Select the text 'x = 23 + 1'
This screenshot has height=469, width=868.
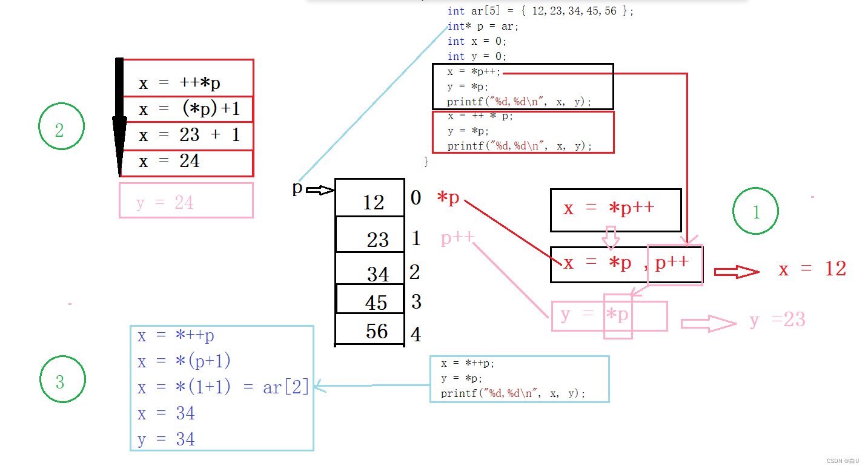coord(189,135)
